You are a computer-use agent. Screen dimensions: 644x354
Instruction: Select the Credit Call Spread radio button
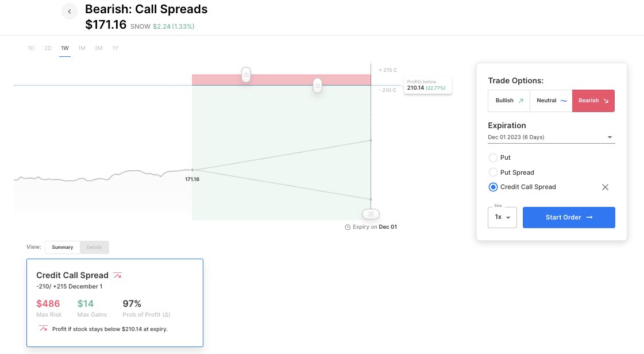[493, 187]
